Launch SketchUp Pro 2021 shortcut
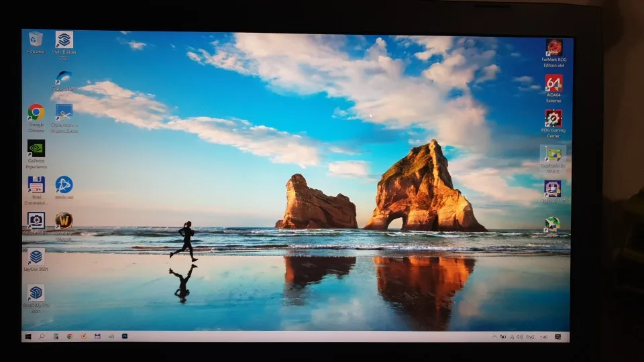Viewport: 644px width, 362px height. 36,299
